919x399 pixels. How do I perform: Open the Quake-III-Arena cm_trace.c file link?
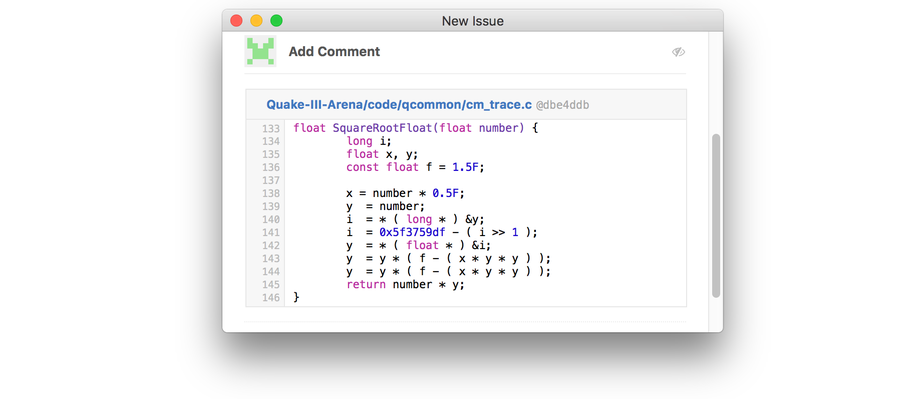[x=399, y=105]
